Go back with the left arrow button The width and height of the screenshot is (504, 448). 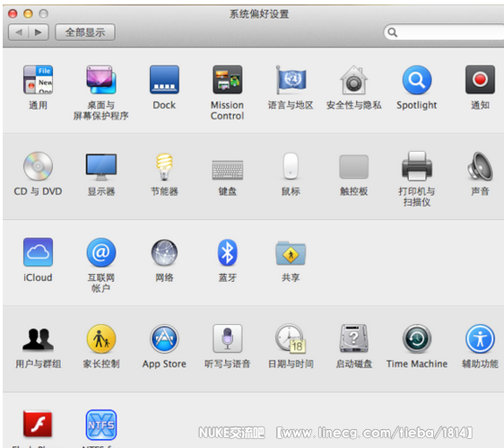19,32
